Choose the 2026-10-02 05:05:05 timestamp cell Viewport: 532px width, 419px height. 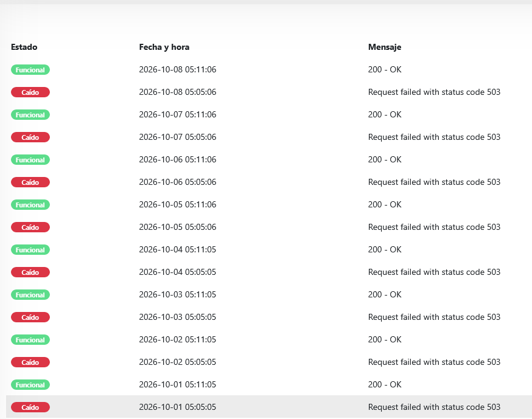(x=178, y=362)
